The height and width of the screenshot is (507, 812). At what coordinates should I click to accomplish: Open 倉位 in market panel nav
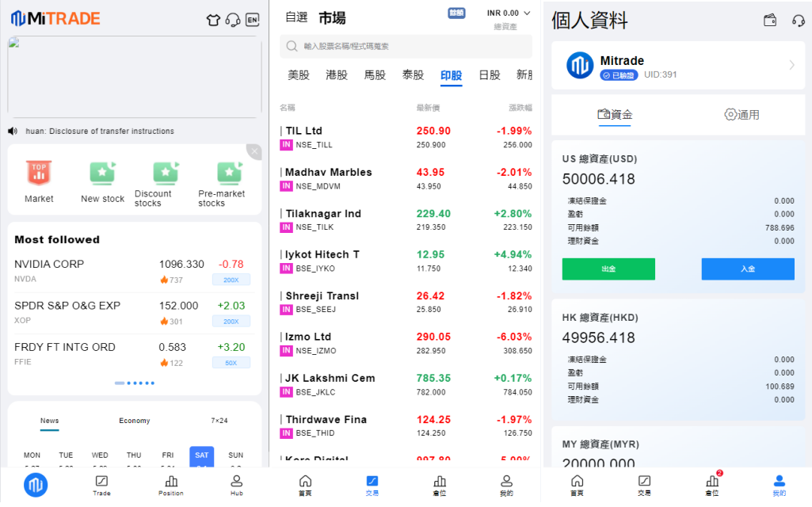pyautogui.click(x=440, y=486)
